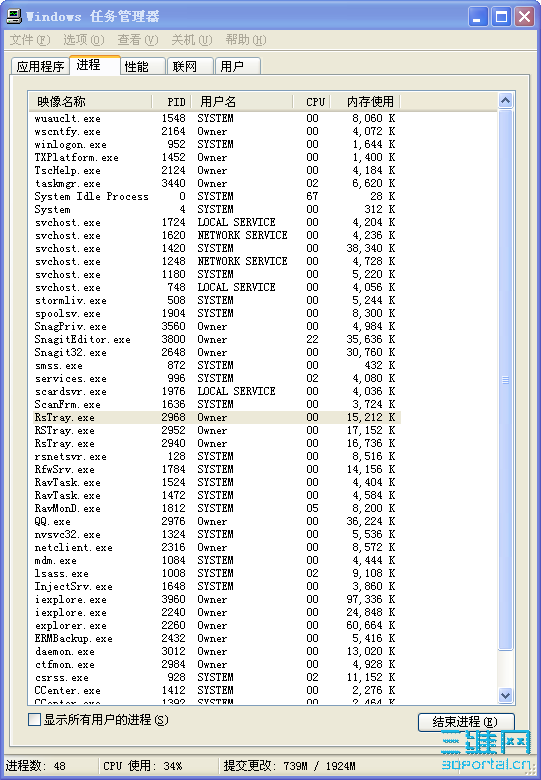Sort by 用户名 column header

(242, 101)
